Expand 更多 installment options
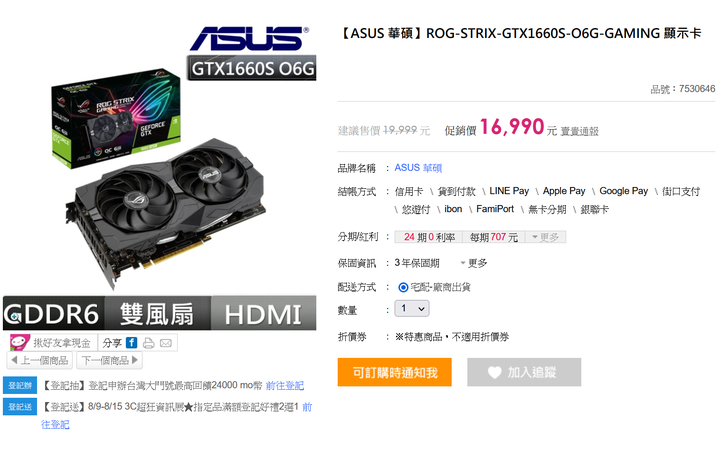Image resolution: width=720 pixels, height=459 pixels. (546, 237)
